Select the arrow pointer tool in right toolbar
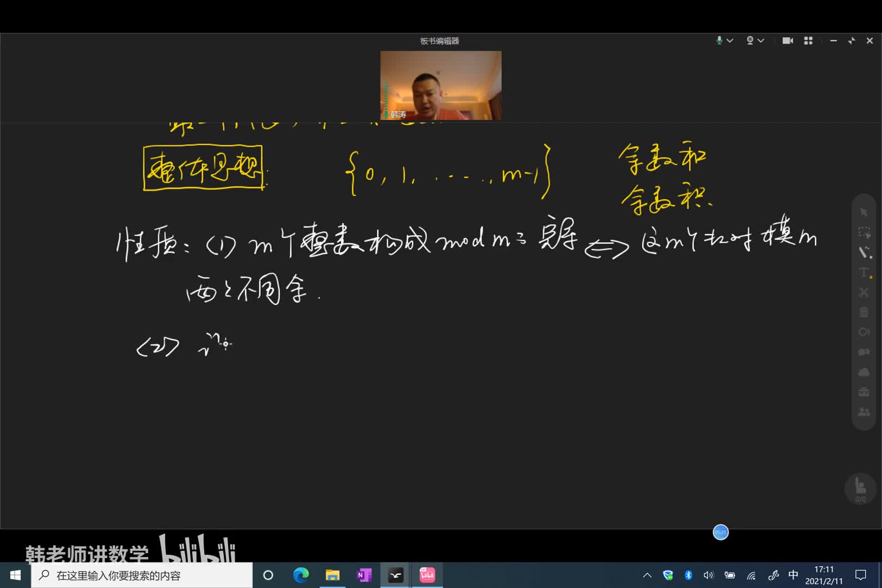This screenshot has height=588, width=882. 863,212
